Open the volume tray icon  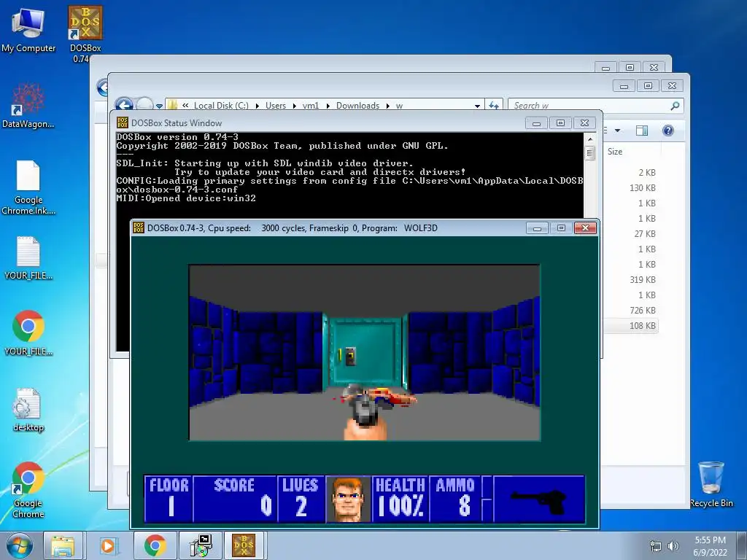(x=673, y=546)
